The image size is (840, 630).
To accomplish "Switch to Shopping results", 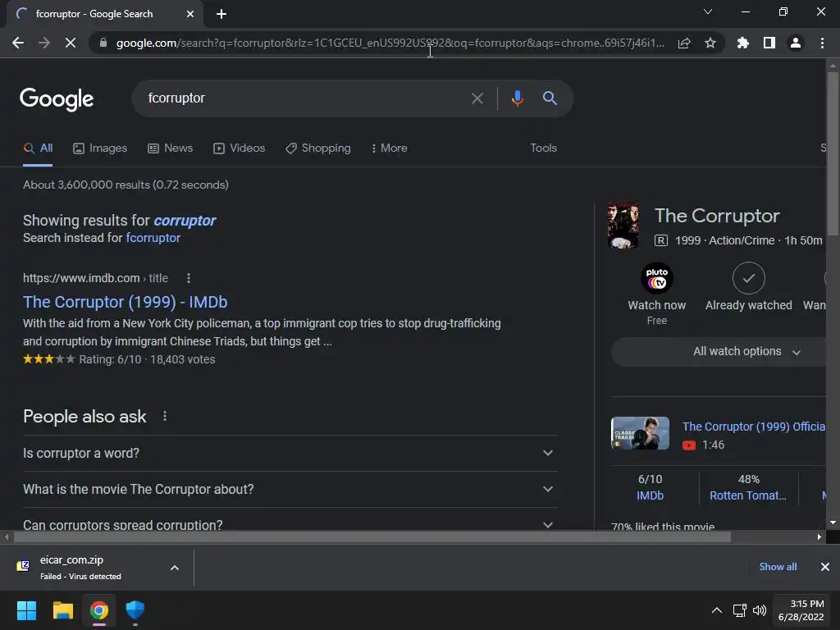I will (318, 148).
